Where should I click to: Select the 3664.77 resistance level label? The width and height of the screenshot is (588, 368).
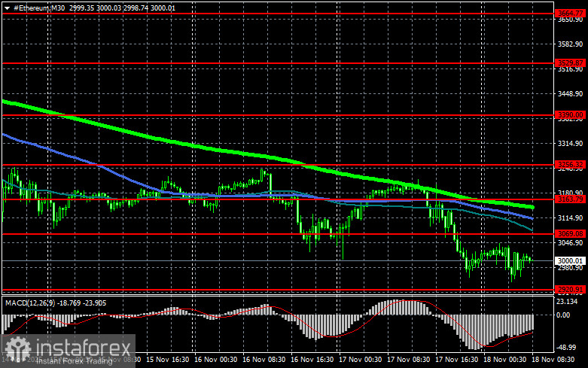point(570,13)
